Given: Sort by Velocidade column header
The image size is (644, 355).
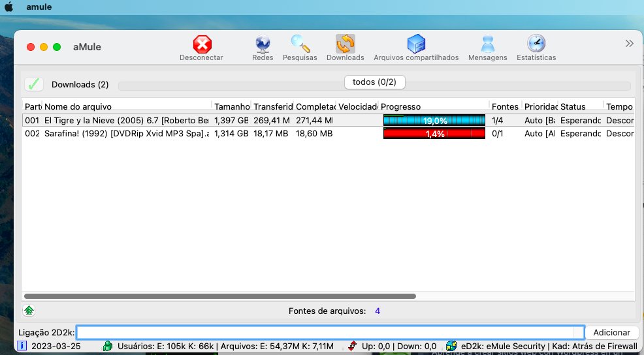Looking at the screenshot, I should click(x=358, y=107).
